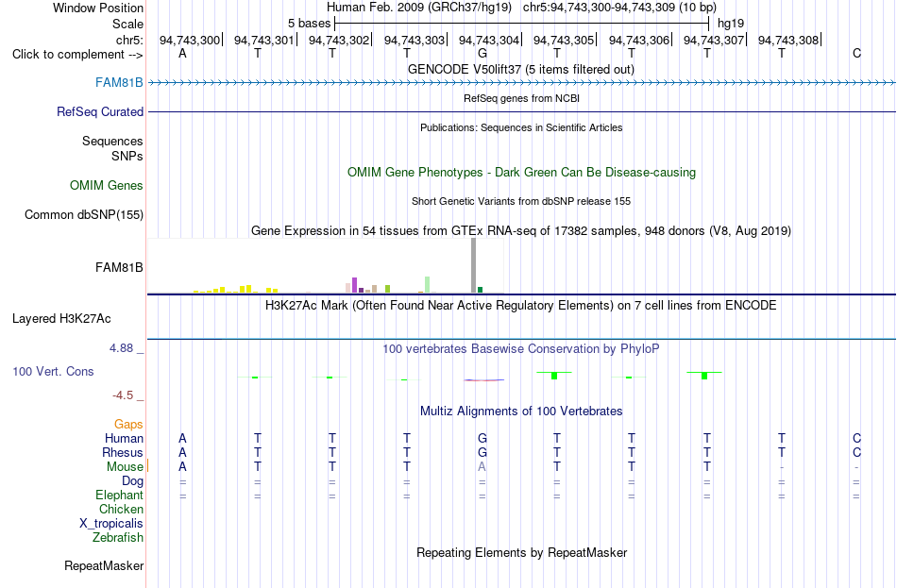The image size is (897, 588).
Task: Click the tall gray GTEx expression bar
Action: [x=473, y=265]
